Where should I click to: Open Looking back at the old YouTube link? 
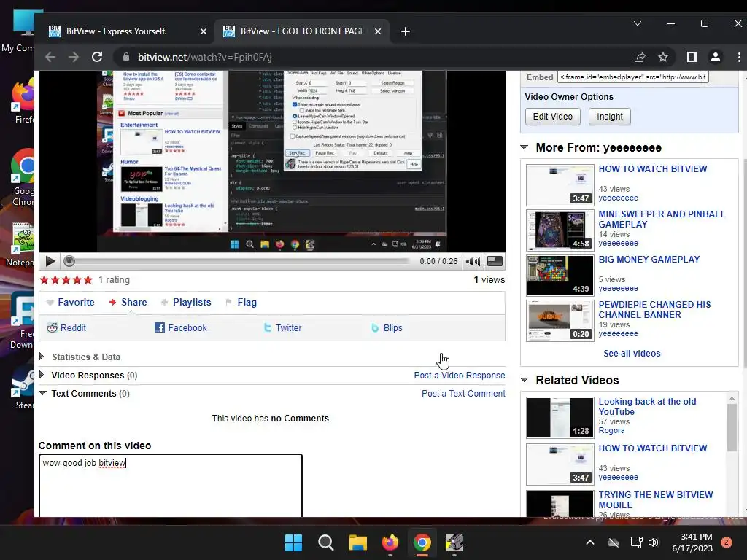pos(647,407)
